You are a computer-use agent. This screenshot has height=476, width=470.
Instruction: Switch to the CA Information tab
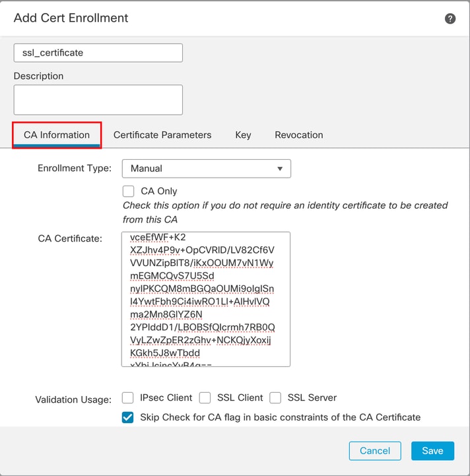pos(57,135)
